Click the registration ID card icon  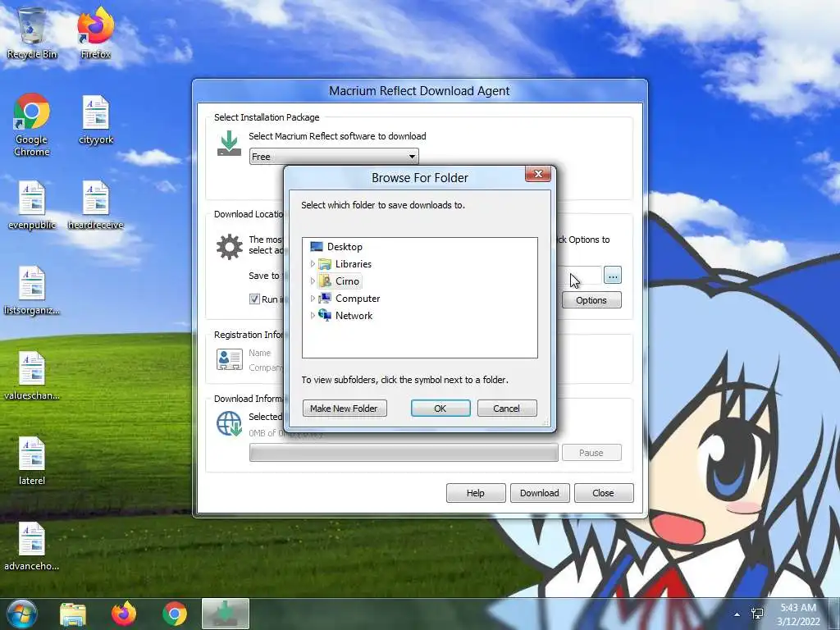pos(230,359)
